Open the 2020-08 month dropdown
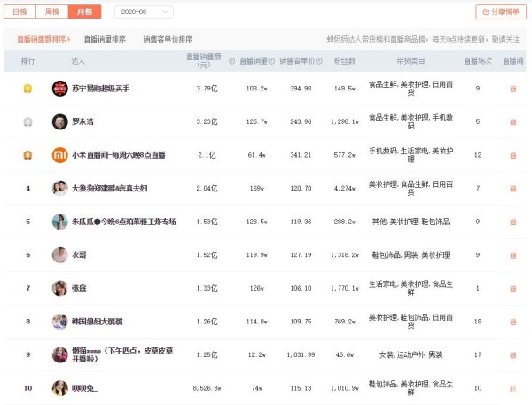The image size is (532, 405). tap(144, 12)
